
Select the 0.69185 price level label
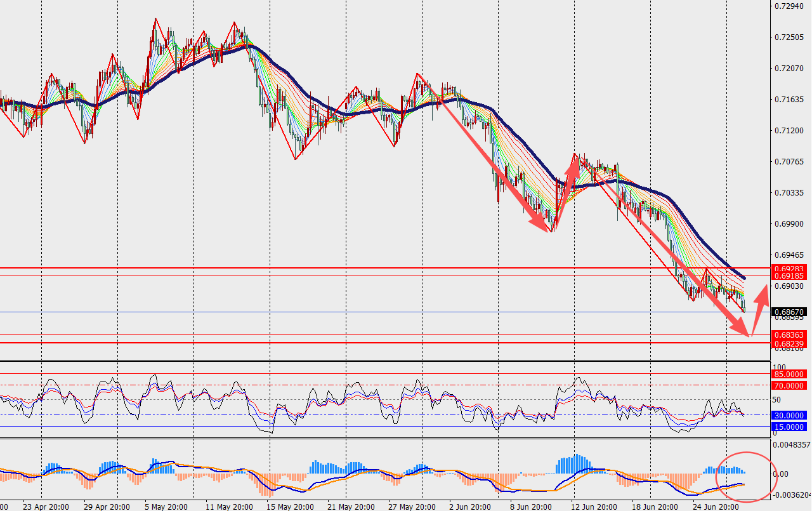[789, 276]
